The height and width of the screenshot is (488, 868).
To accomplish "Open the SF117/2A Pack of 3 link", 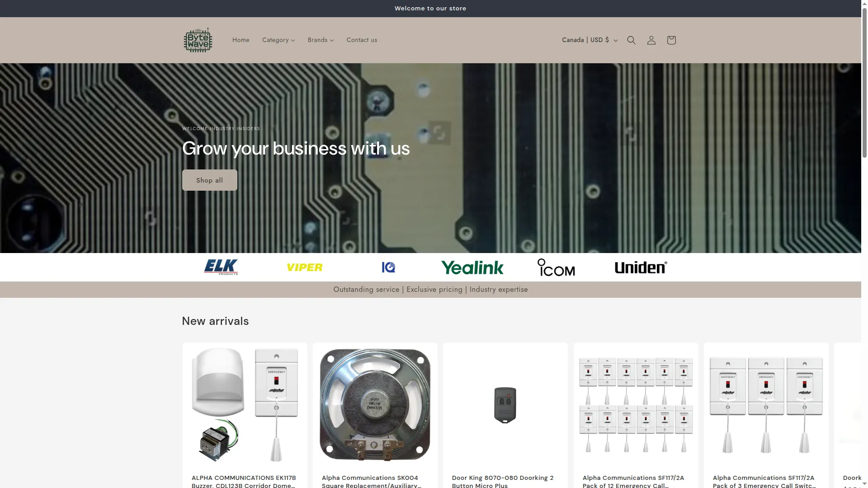I will point(764,481).
